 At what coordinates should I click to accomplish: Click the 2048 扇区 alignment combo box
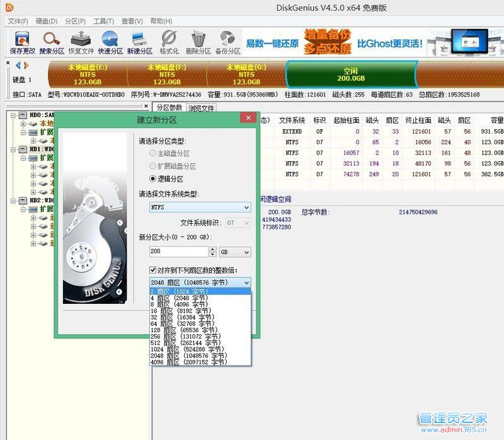click(x=200, y=282)
